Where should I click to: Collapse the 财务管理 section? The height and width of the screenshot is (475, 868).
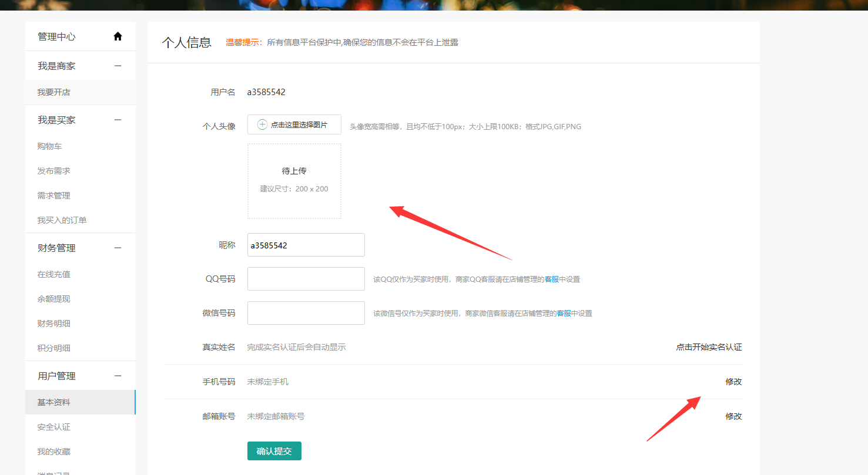coord(118,248)
